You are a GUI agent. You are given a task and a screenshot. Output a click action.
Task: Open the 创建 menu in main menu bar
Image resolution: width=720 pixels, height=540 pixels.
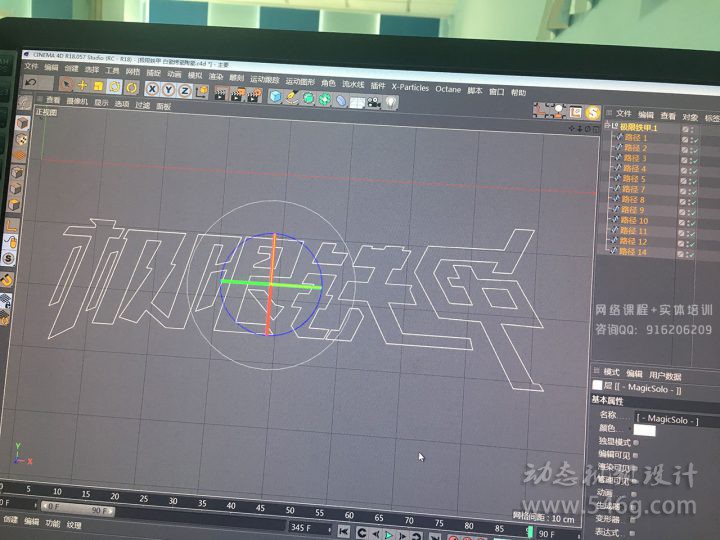coord(71,68)
